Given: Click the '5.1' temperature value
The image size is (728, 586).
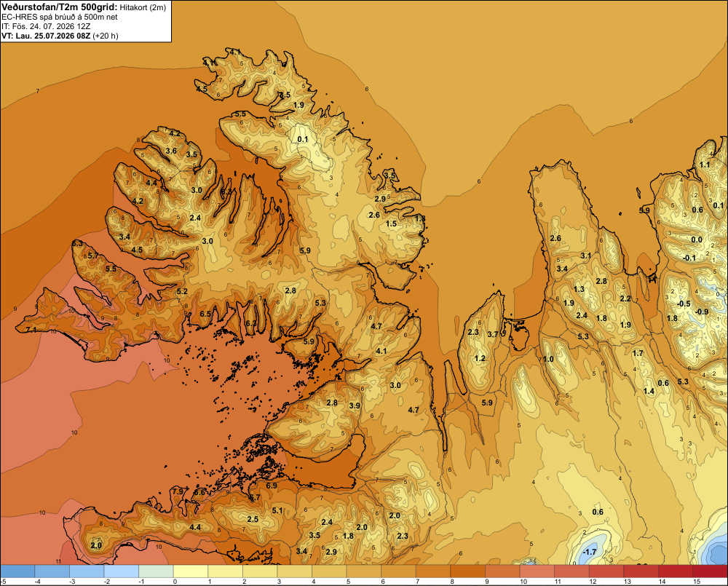Looking at the screenshot, I should (277, 510).
